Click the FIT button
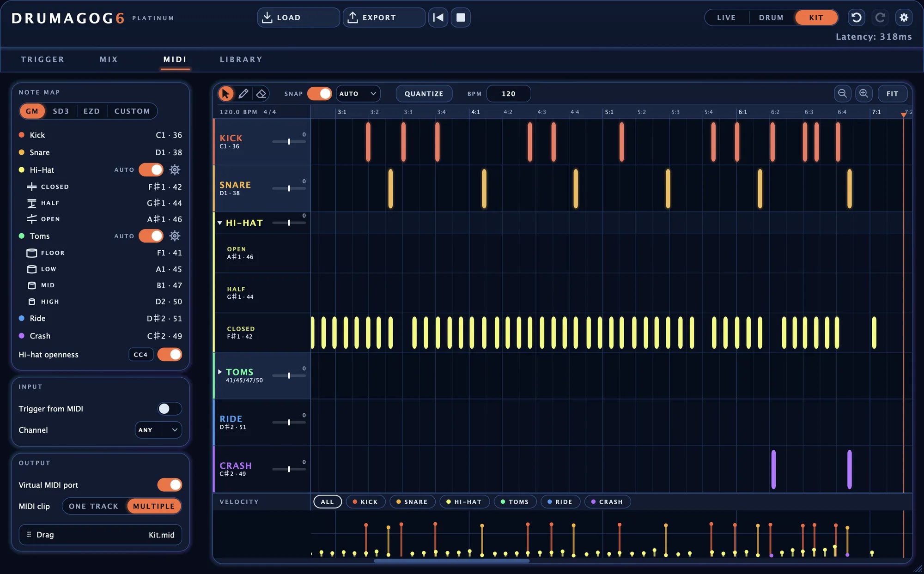Image resolution: width=924 pixels, height=574 pixels. tap(893, 94)
